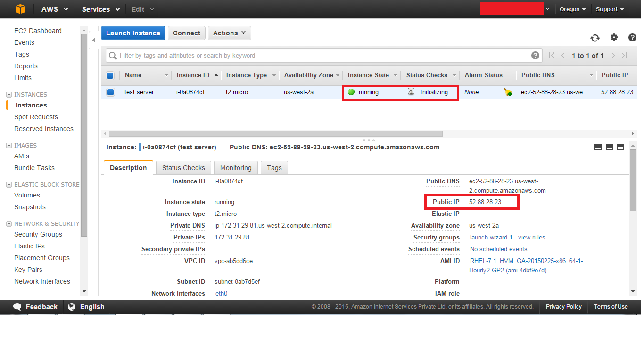Click the instance filter search field
644x362 pixels.
[323, 55]
